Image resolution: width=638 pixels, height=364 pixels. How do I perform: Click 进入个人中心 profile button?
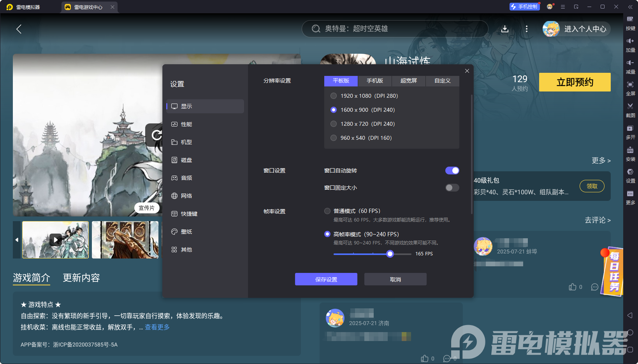coord(576,29)
